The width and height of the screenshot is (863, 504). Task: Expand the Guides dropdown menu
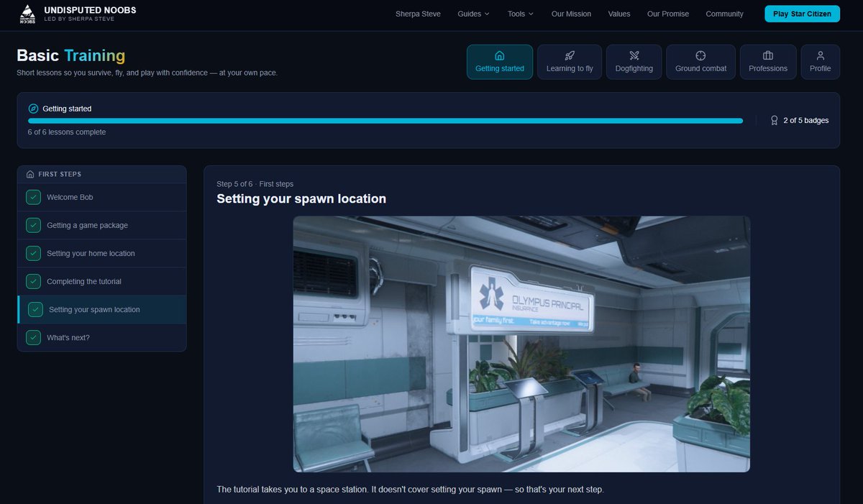pyautogui.click(x=473, y=14)
